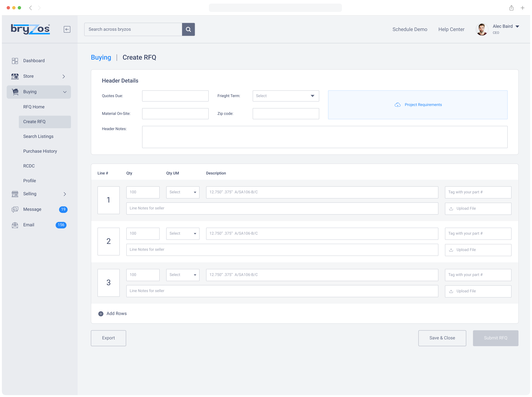Collapse the sidebar with arrow icon
The image size is (532, 397).
(67, 29)
